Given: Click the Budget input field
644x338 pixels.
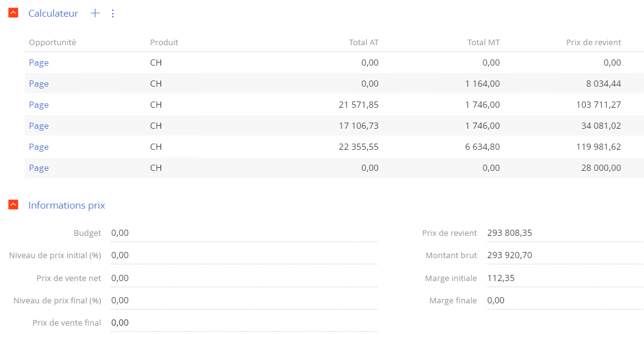Looking at the screenshot, I should [244, 233].
